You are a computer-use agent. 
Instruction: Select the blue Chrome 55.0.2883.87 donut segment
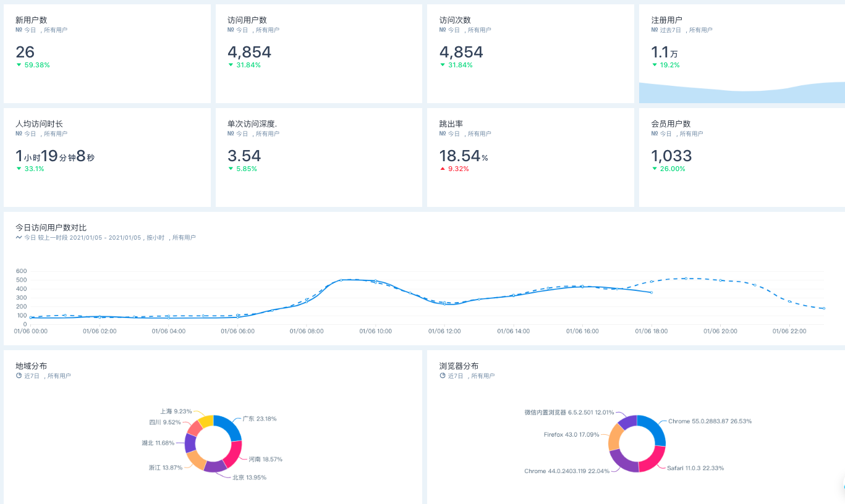(655, 429)
